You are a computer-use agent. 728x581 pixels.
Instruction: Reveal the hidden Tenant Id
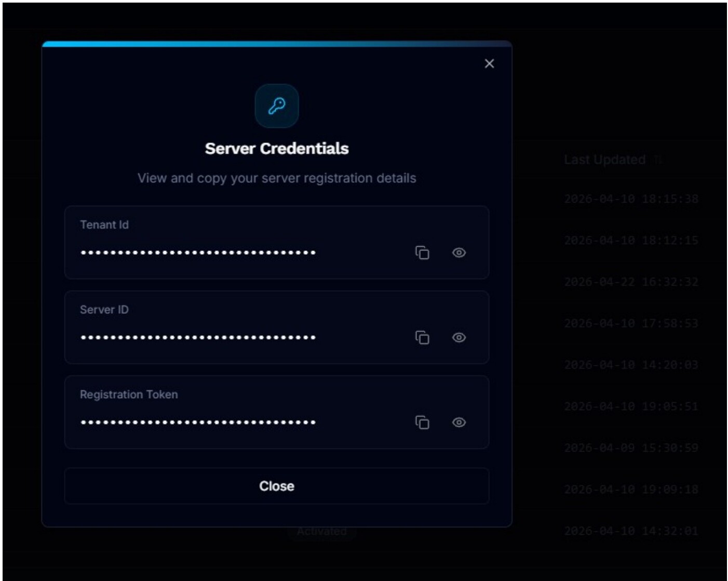(459, 253)
